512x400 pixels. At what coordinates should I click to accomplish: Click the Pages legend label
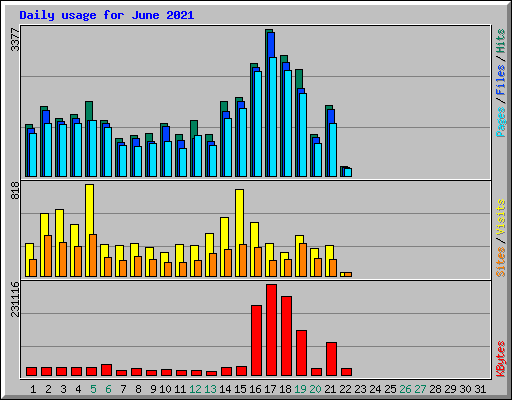pos(500,122)
